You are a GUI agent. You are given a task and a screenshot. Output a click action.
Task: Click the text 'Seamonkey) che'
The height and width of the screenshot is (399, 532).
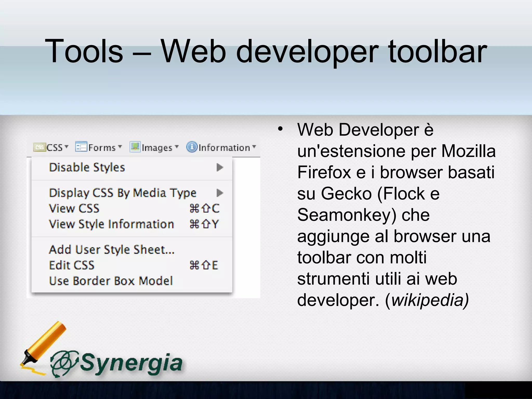pyautogui.click(x=363, y=215)
